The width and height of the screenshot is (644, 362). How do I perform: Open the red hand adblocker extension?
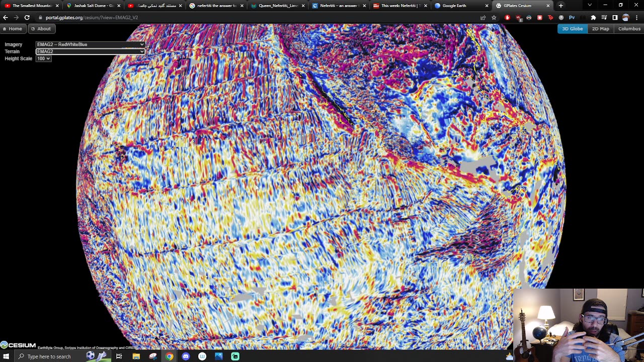[507, 18]
